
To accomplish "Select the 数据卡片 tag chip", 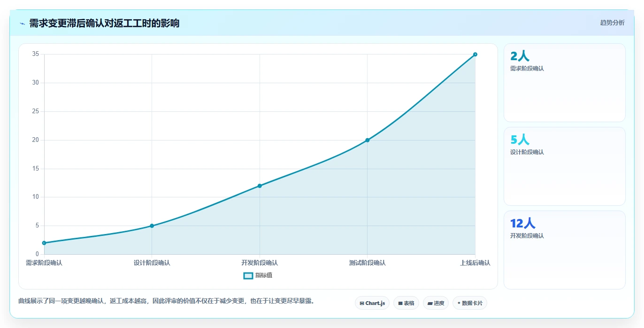I will (470, 303).
